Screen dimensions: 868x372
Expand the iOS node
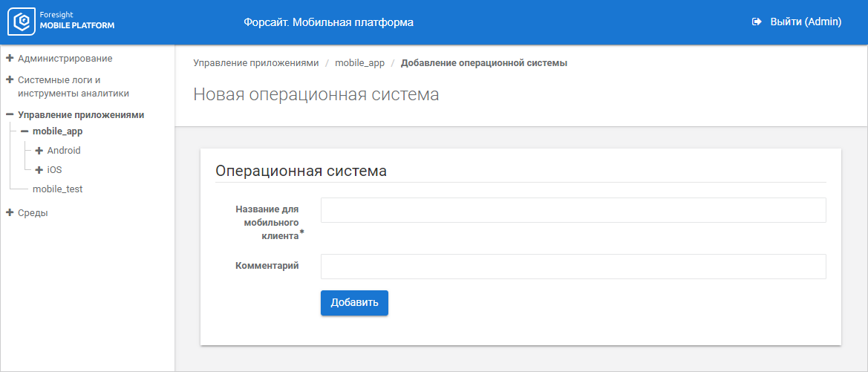pos(39,170)
